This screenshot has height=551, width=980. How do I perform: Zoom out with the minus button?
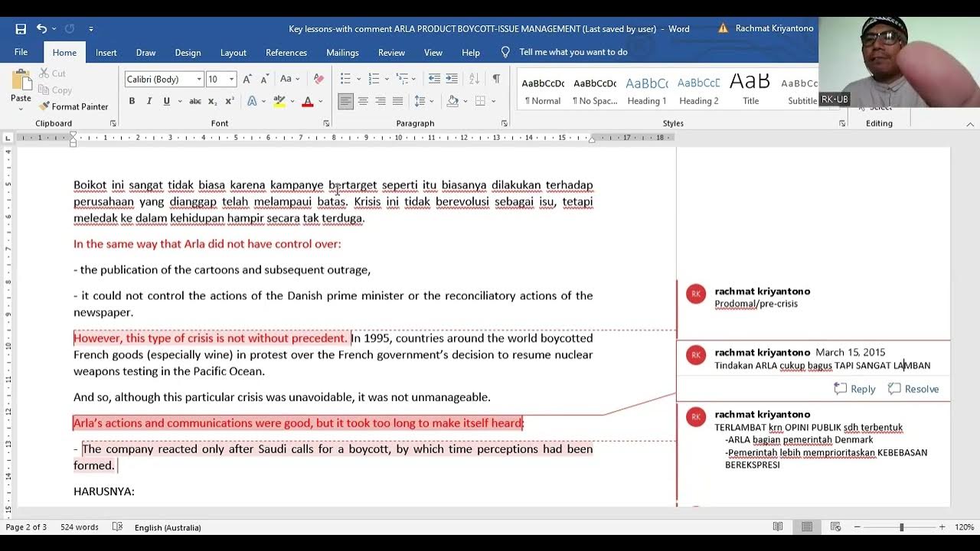tap(857, 527)
